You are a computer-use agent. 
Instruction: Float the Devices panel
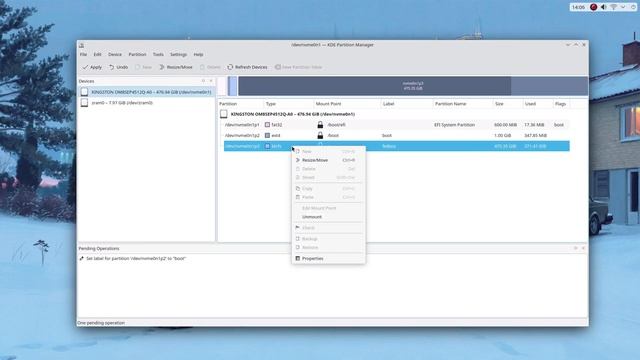[x=203, y=81]
